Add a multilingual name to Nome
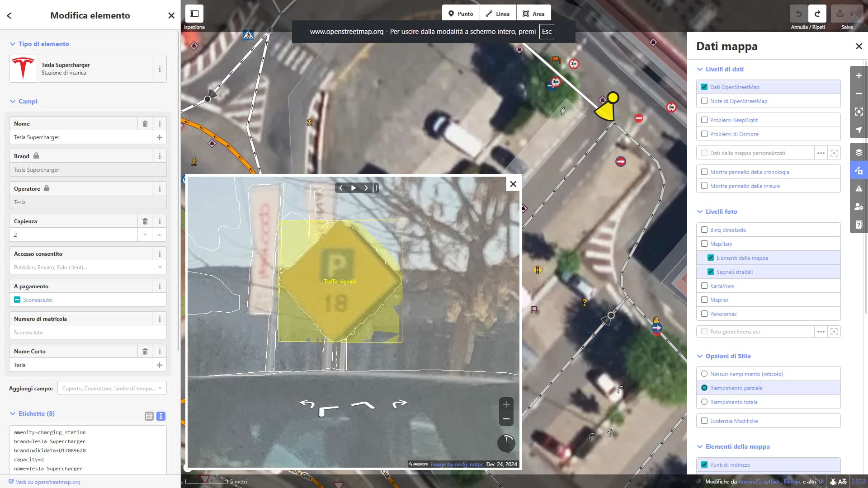 pos(160,137)
